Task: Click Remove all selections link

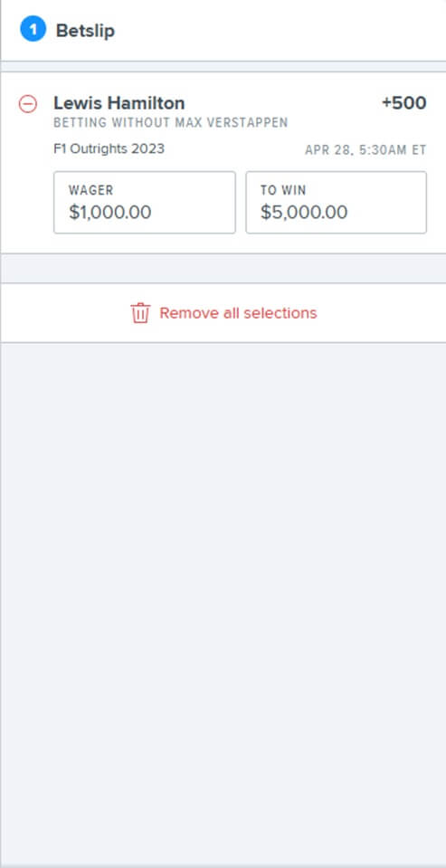Action: 239,313
